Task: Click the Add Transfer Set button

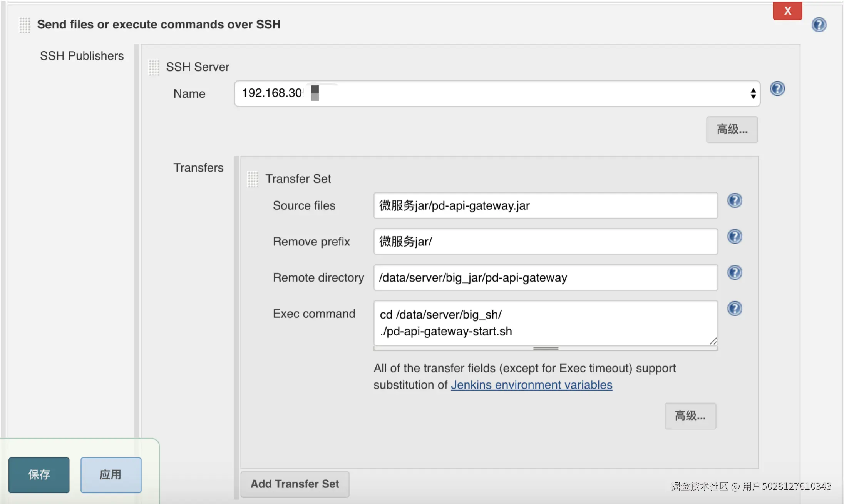Action: (x=295, y=484)
